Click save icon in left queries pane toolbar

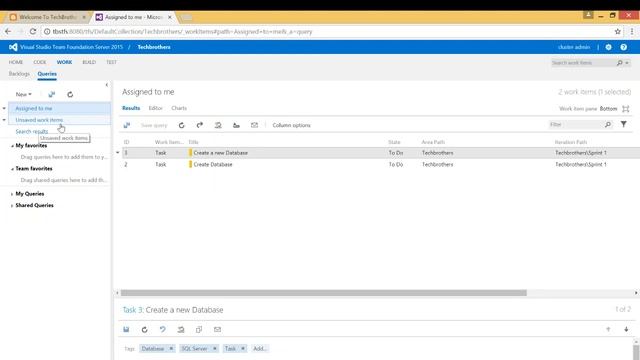pos(51,94)
